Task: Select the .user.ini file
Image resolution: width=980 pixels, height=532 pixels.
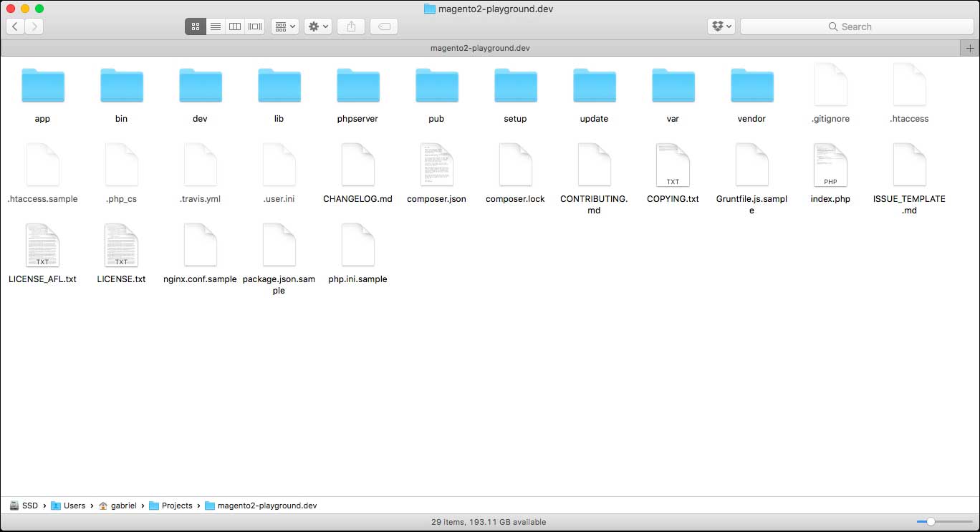Action: pos(279,165)
